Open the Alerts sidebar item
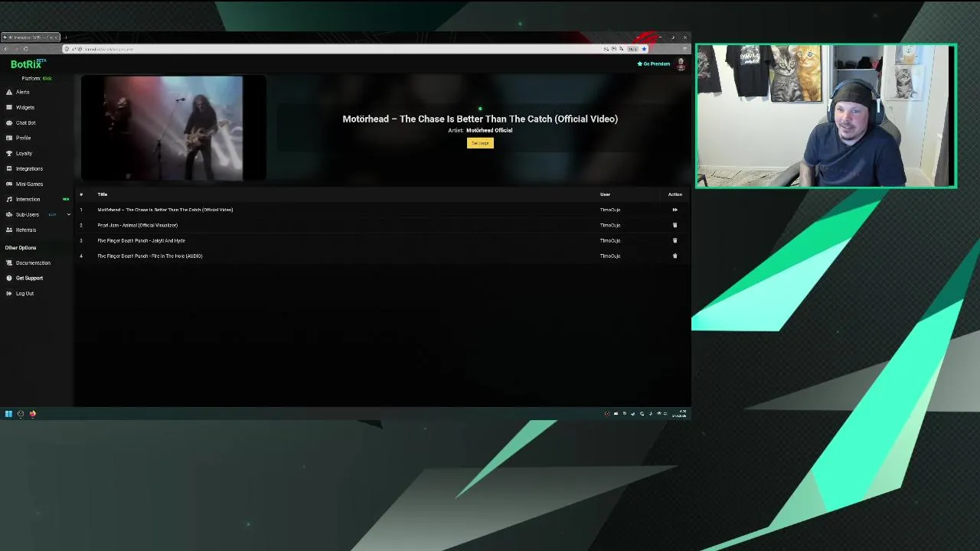The height and width of the screenshot is (551, 980). pos(23,92)
